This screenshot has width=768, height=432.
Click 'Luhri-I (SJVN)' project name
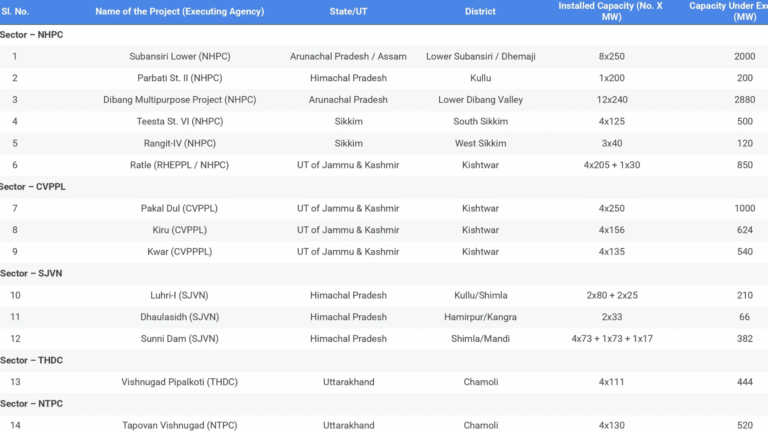tap(180, 295)
